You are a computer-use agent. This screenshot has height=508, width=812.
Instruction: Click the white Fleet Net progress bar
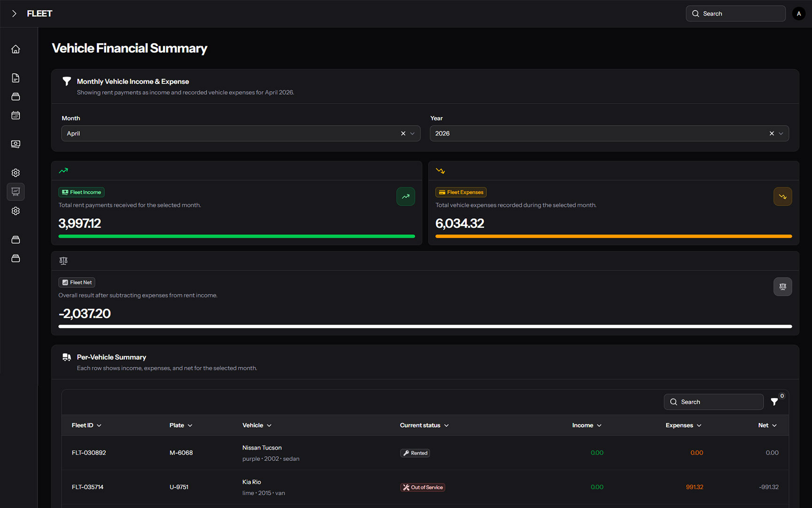click(425, 326)
